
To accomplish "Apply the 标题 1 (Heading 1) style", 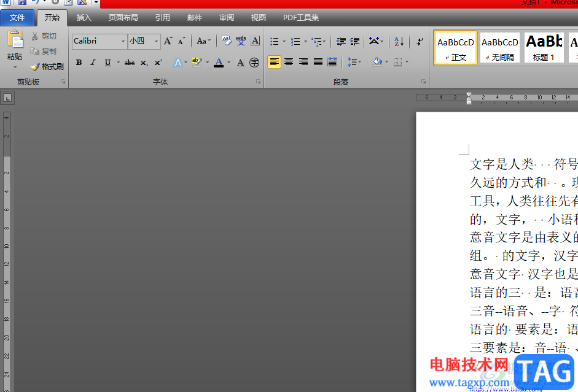I will coord(544,48).
